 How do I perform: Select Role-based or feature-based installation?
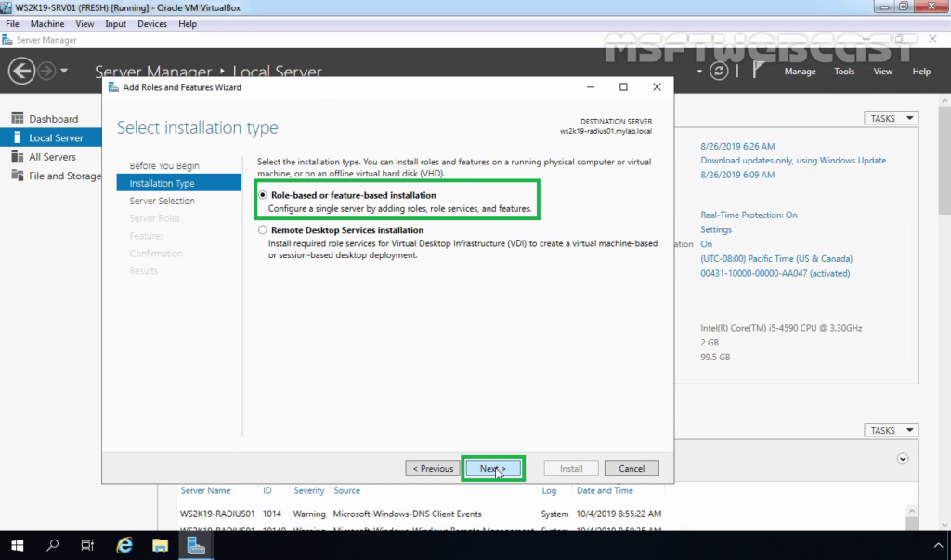coord(262,195)
